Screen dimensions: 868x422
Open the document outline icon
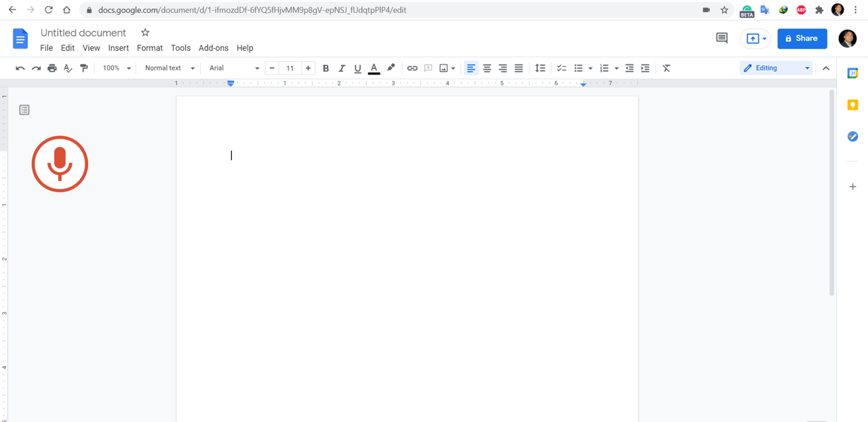(x=24, y=110)
